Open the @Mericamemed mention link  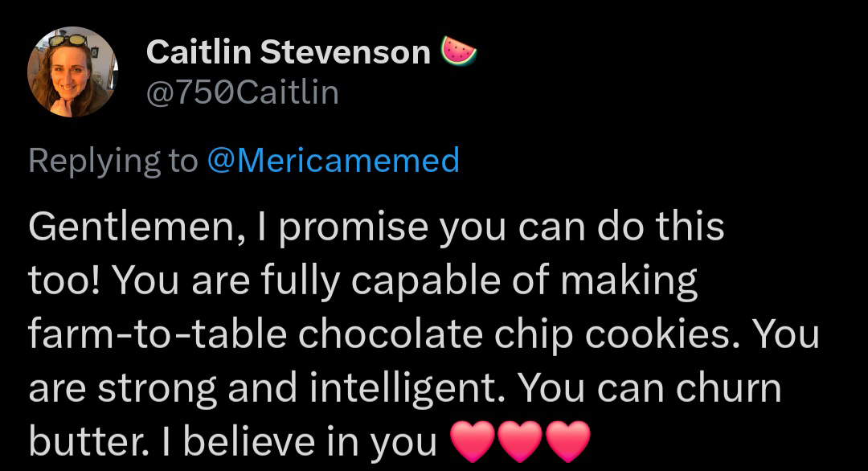(333, 161)
